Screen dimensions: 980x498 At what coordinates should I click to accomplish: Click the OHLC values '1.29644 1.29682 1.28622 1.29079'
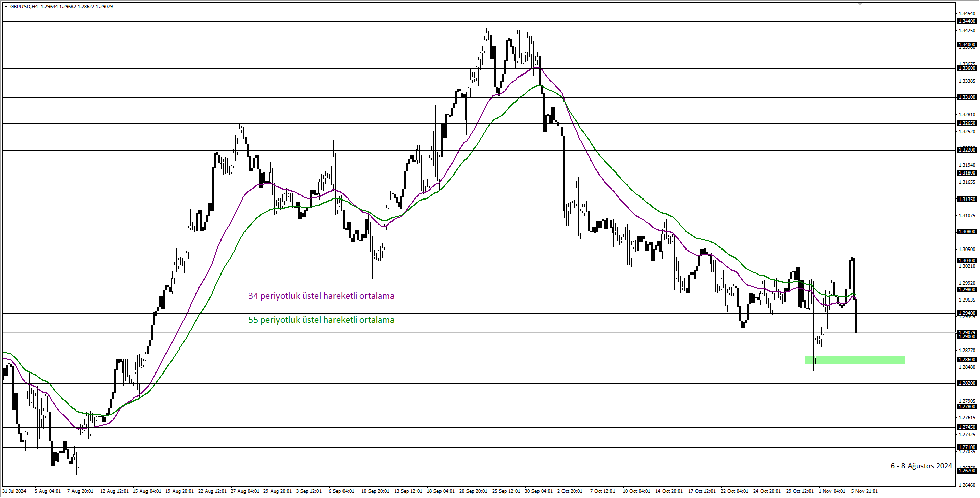click(77, 7)
